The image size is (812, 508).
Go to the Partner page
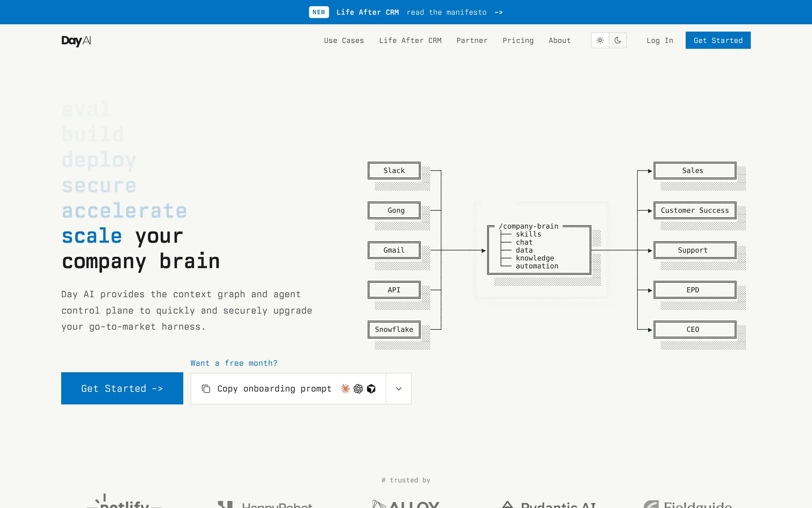(472, 41)
